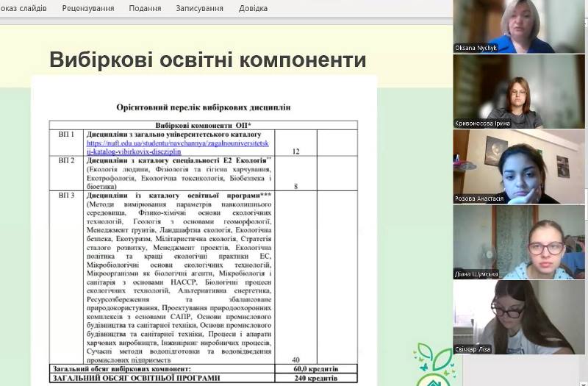Screen dimensions: 588x386
Task: Select the Подання ribbon tab
Action: coord(145,8)
